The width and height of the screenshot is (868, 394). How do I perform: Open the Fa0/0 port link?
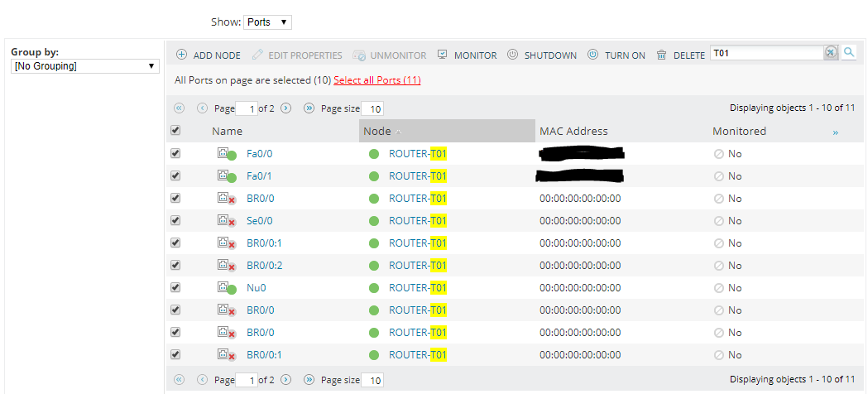pos(260,154)
